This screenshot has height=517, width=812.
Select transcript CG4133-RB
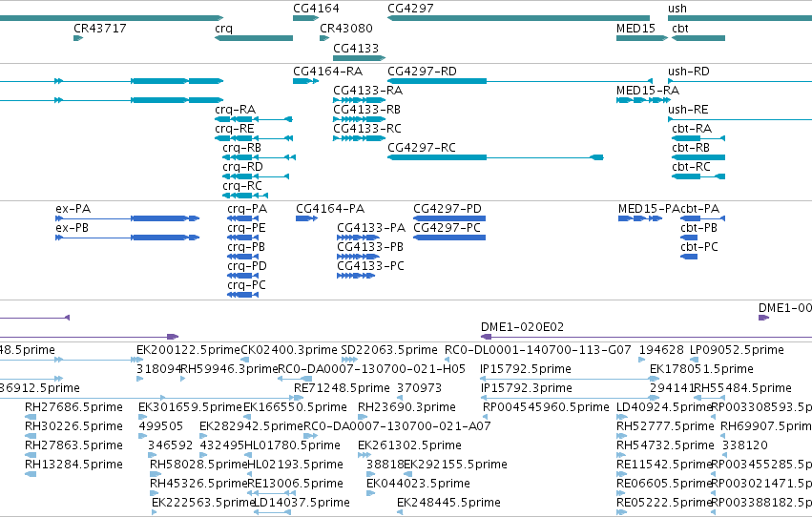tap(360, 119)
